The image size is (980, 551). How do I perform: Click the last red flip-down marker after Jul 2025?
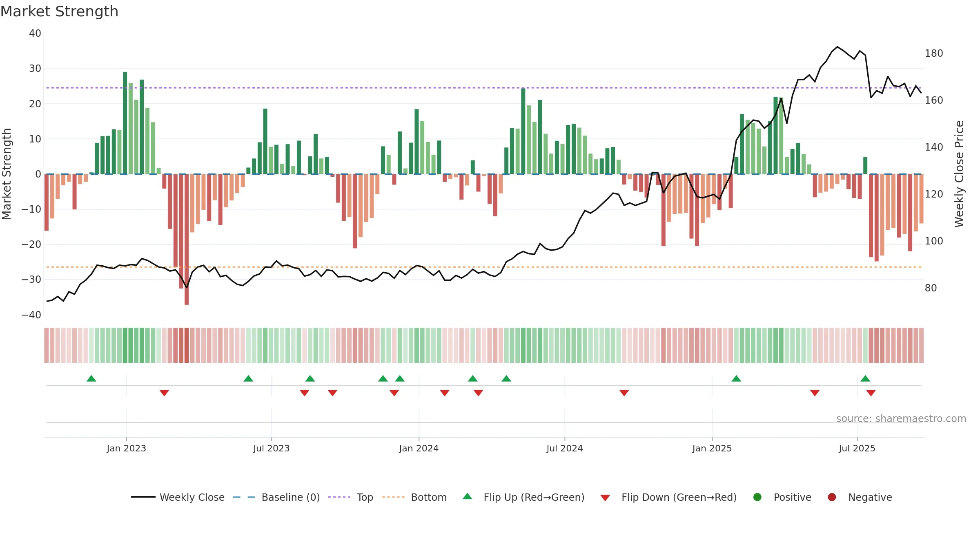[871, 393]
